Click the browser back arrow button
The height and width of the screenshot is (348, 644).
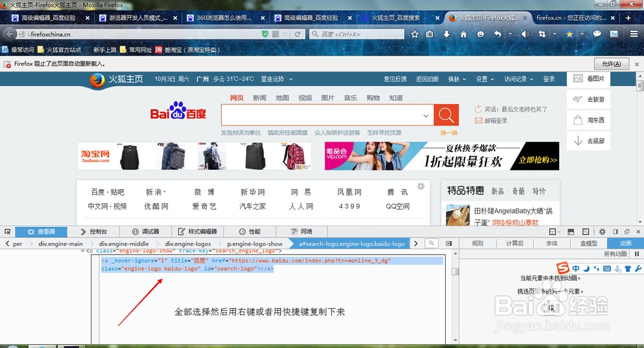click(10, 34)
